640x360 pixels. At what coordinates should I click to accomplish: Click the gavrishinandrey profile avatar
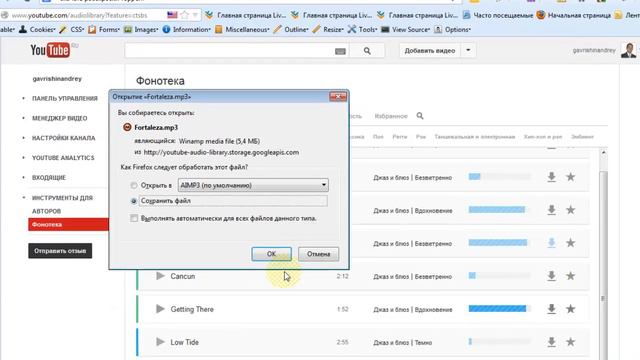coord(628,50)
